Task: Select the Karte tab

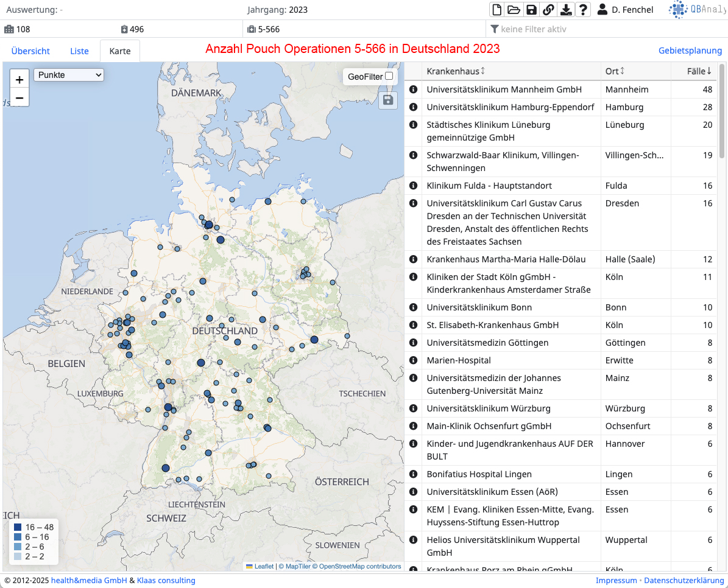Action: (120, 51)
